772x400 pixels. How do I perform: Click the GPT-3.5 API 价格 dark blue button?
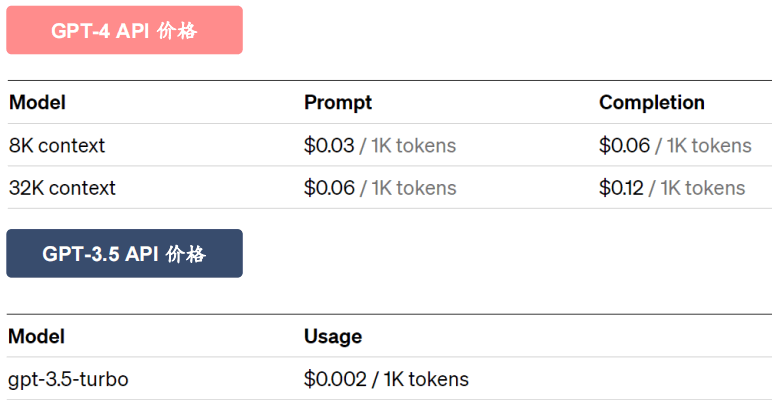[x=125, y=253]
